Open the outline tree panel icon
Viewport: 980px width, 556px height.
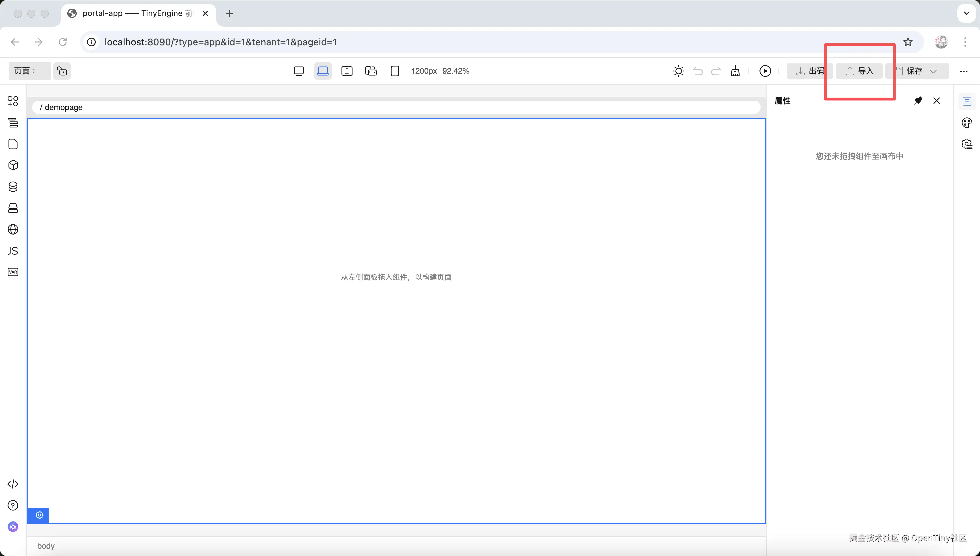pyautogui.click(x=13, y=123)
